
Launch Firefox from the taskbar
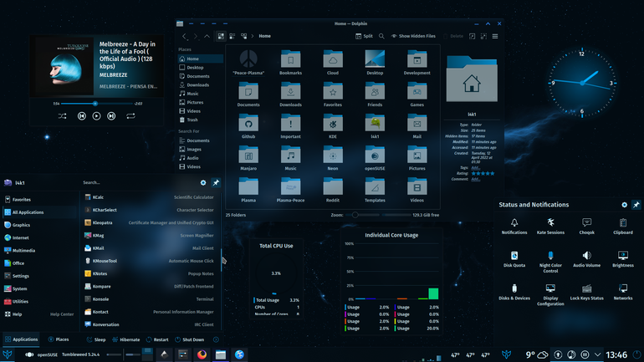(202, 354)
